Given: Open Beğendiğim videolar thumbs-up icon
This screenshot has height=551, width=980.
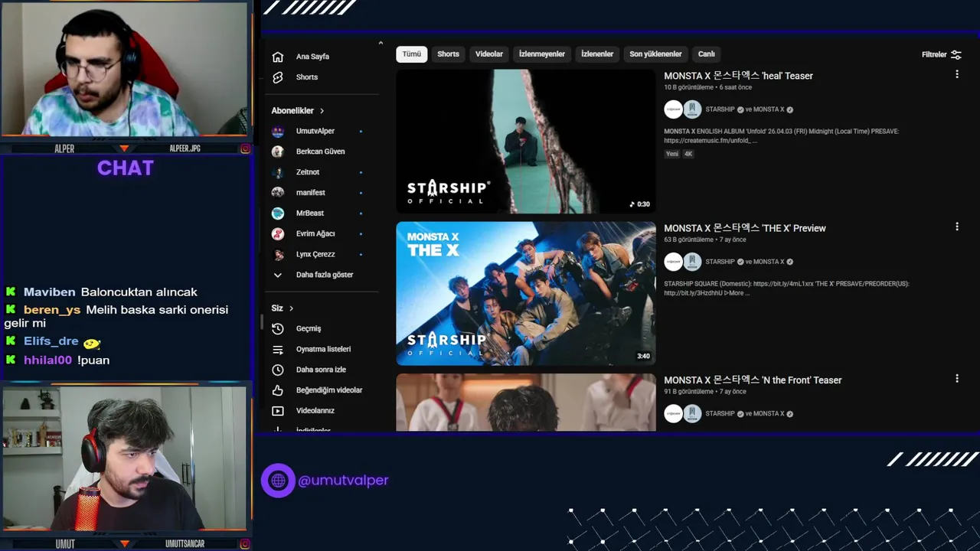Looking at the screenshot, I should tap(278, 390).
